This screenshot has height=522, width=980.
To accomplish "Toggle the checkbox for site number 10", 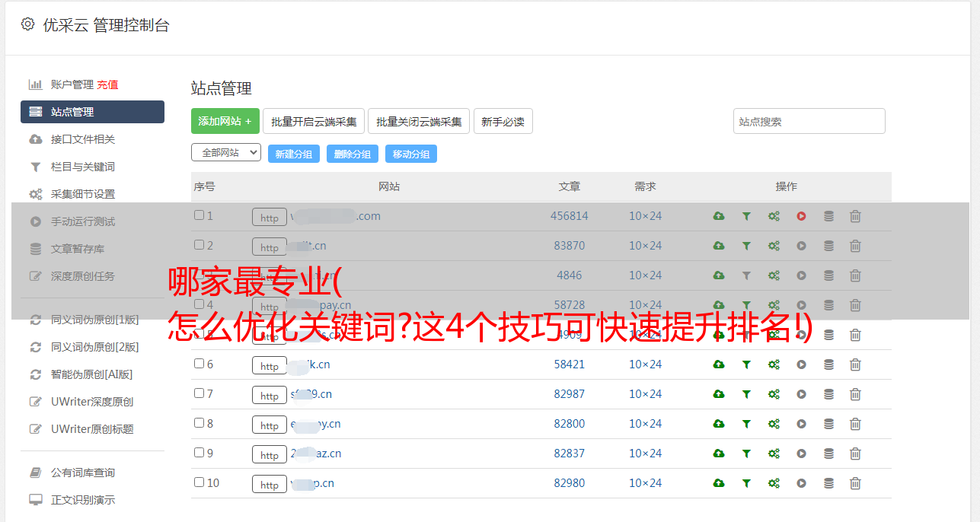I will [200, 482].
